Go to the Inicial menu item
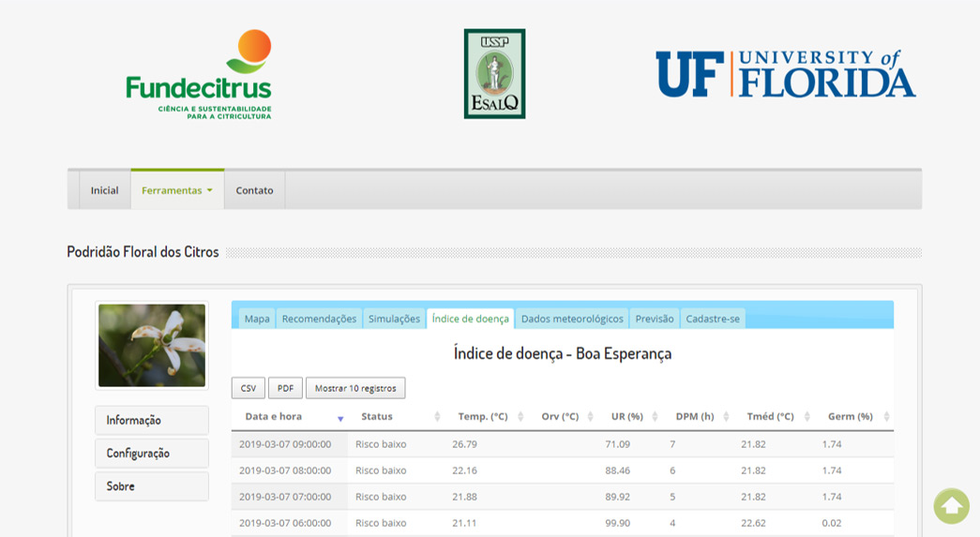 click(104, 190)
